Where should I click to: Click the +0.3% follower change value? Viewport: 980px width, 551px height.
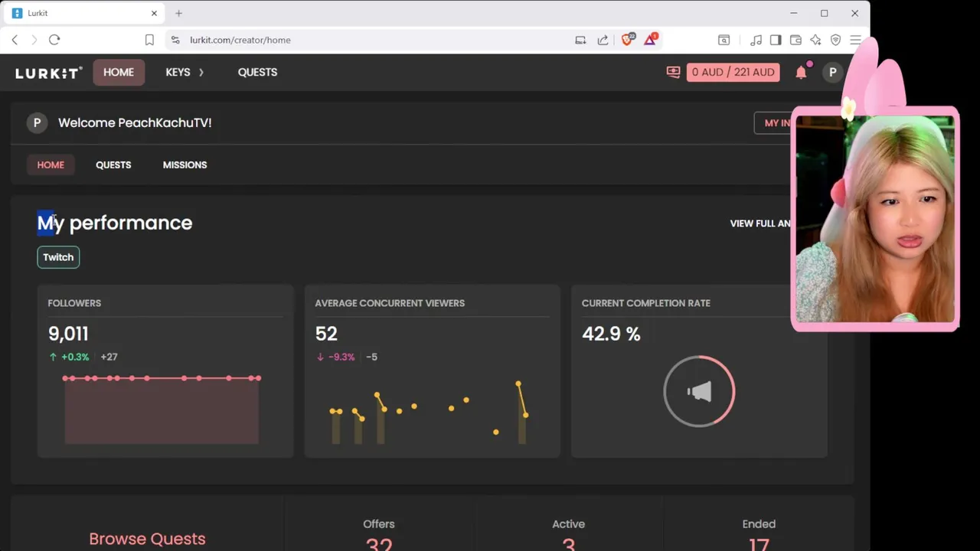(x=75, y=357)
